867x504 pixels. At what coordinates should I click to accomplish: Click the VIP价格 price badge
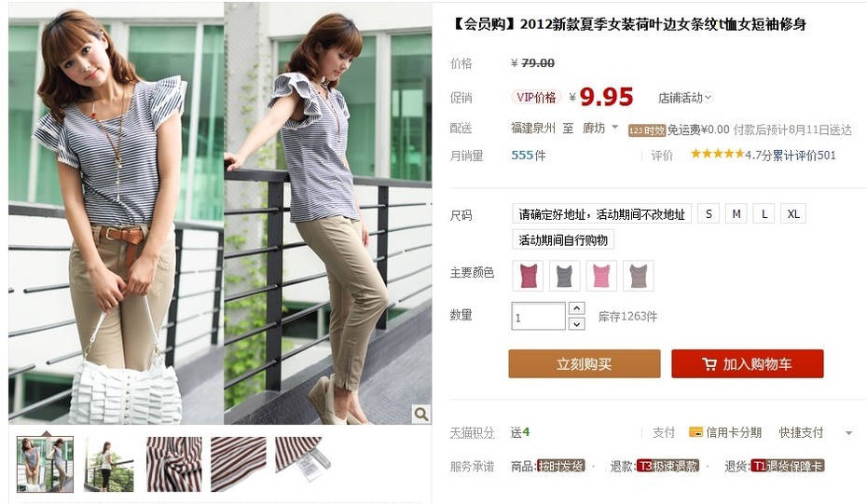[536, 97]
